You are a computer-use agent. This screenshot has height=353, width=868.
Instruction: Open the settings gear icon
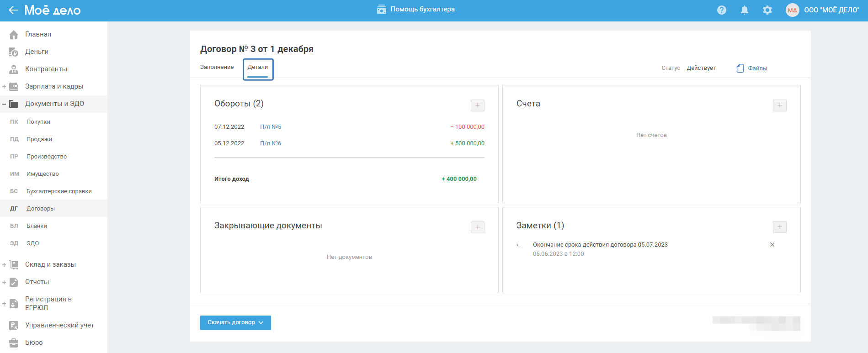pyautogui.click(x=767, y=10)
